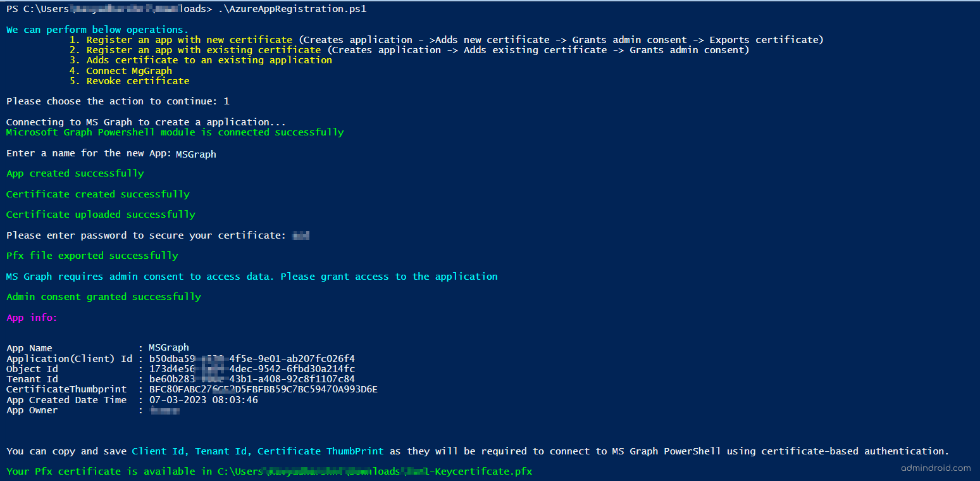
Task: Click the magenta 'App info:' heading
Action: pos(32,318)
